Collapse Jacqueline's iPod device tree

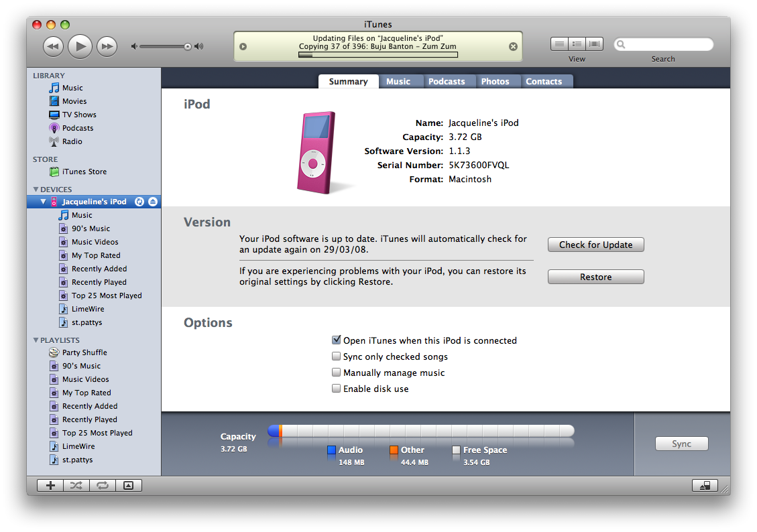(44, 202)
